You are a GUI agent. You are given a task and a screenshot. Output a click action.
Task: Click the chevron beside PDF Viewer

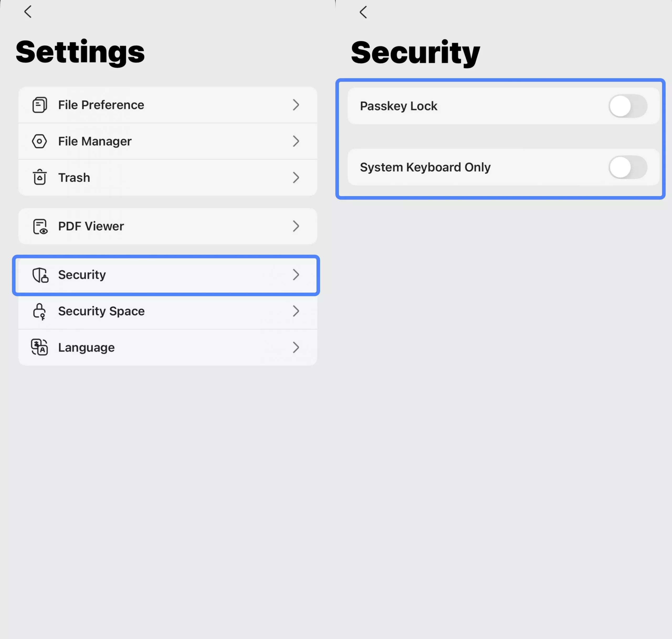pos(296,226)
